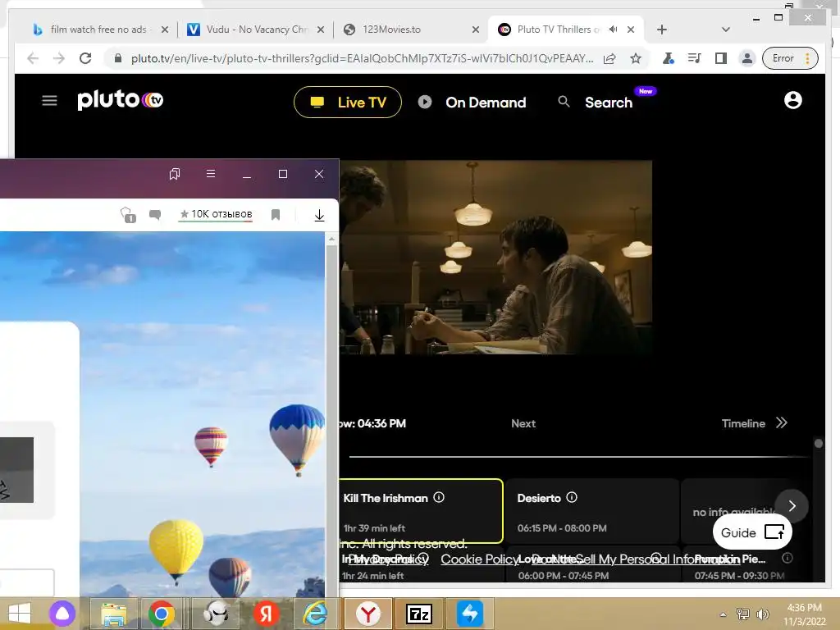Open Yandex browser tab manager icon
This screenshot has width=840, height=630.
tap(175, 174)
